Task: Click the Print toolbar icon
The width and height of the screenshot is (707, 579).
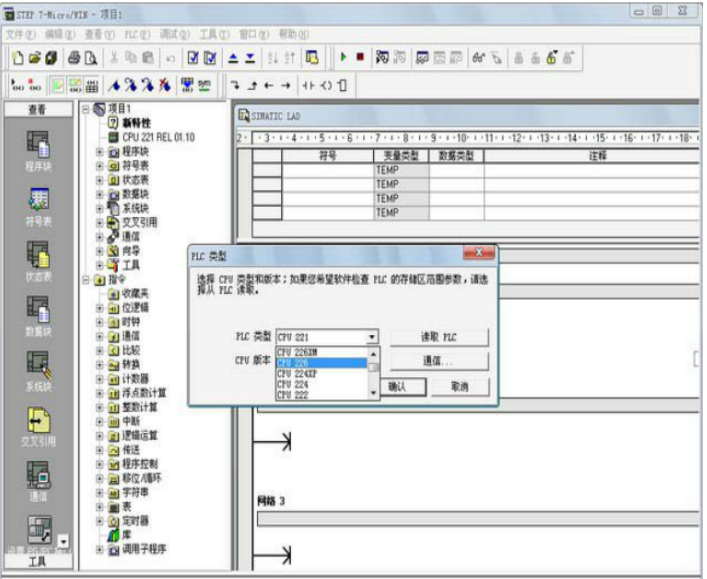Action: coord(74,58)
